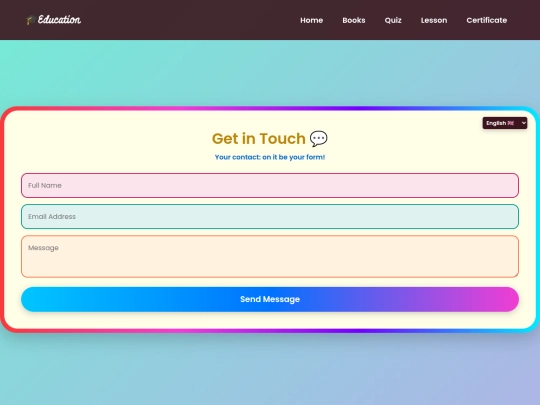Submit with the Send Message button
This screenshot has width=540, height=405.
270,299
